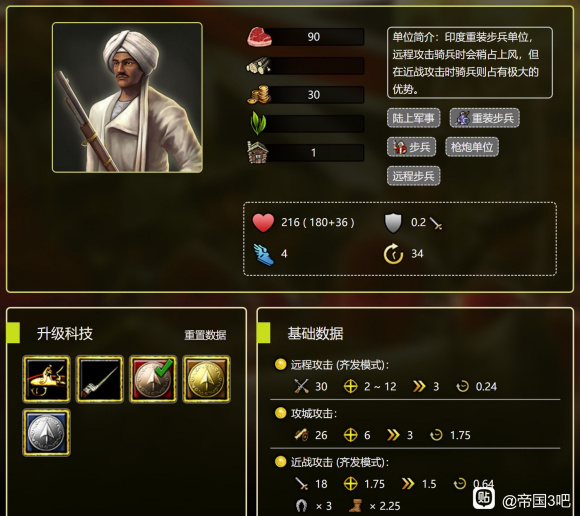Toggle the checked bronze arrow upgrade
Screen dimensions: 580x516
coord(153,379)
